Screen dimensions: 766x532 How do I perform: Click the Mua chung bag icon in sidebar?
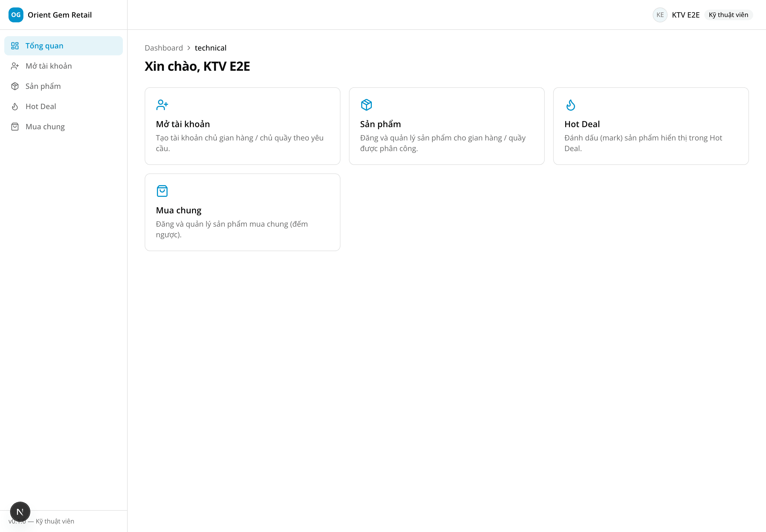tap(15, 127)
